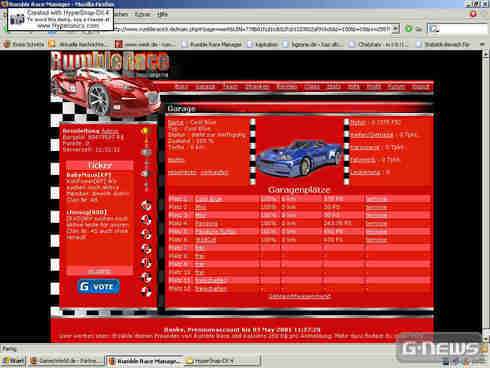Open the Garage link in navigation bar
The width and height of the screenshot is (490, 368).
click(205, 87)
